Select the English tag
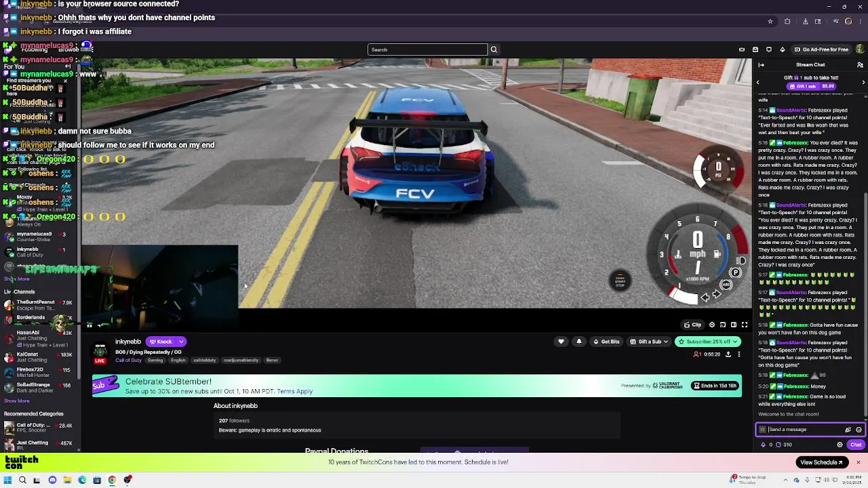The width and height of the screenshot is (868, 488). [x=178, y=360]
